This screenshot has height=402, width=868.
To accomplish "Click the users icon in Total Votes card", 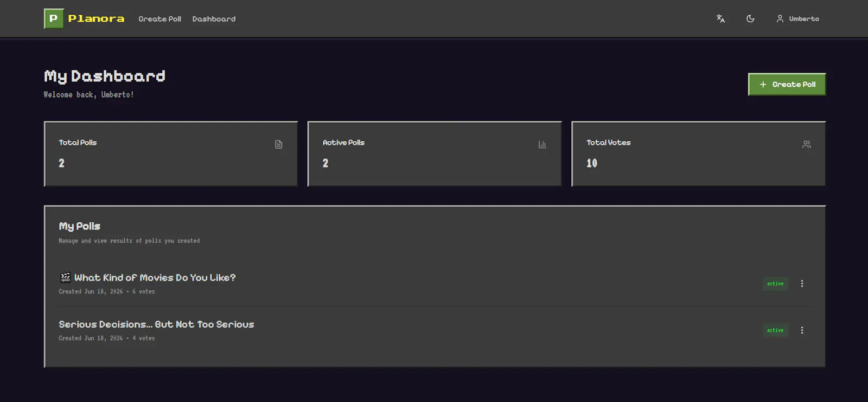I will point(806,144).
